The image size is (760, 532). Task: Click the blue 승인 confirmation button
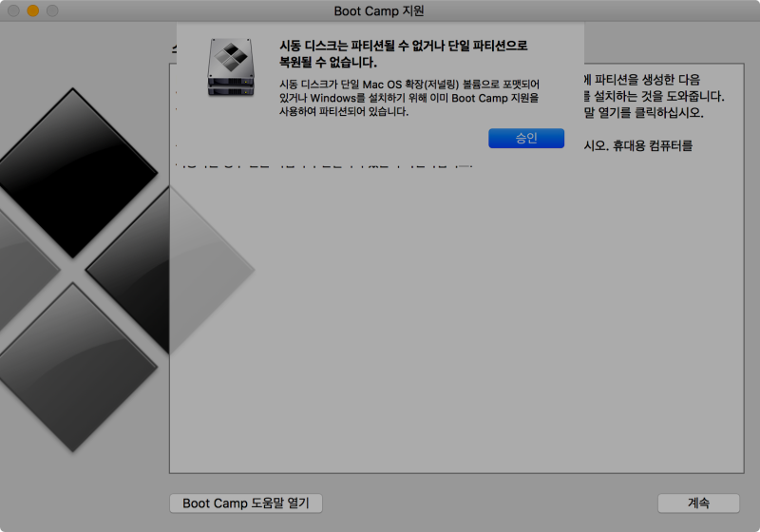[526, 138]
